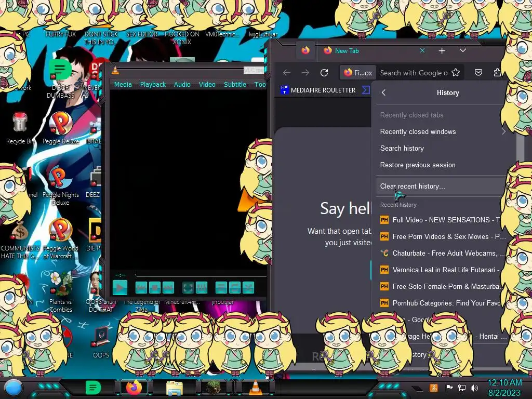Viewport: 532px width, 399px height.
Task: Click the VLC play button
Action: 120,288
